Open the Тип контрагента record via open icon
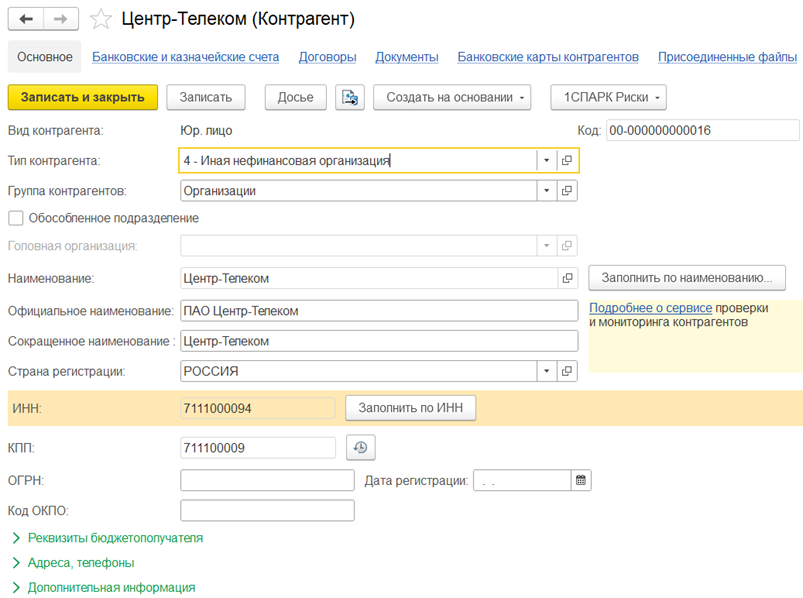This screenshot has width=803, height=598. point(567,161)
